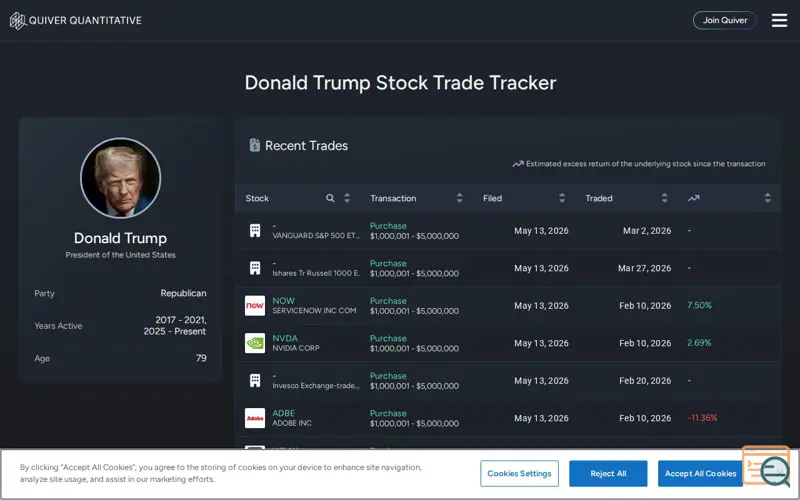Click the Filed column header label
Screen dimensions: 800x500
coord(492,198)
